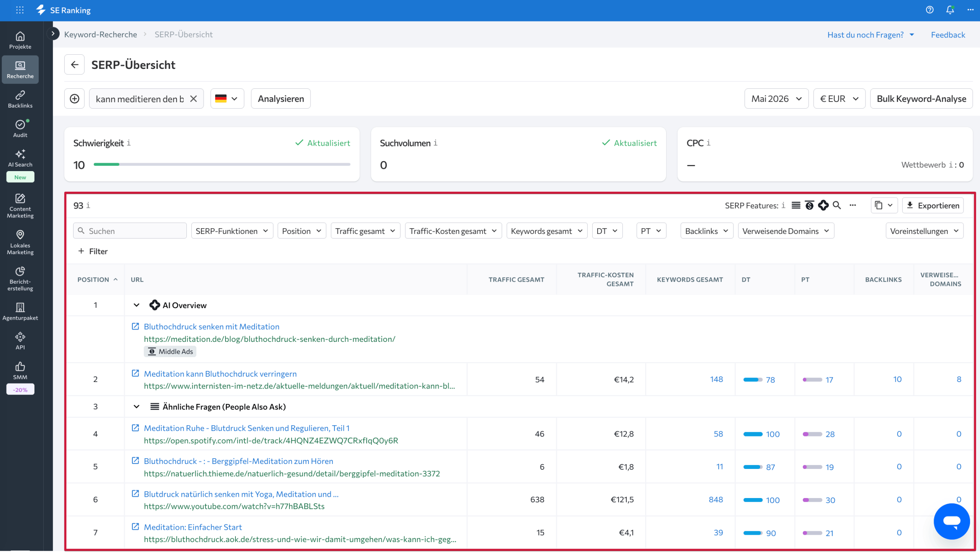Click the Keyword-Recherche breadcrumb
This screenshot has height=552, width=980.
[100, 34]
